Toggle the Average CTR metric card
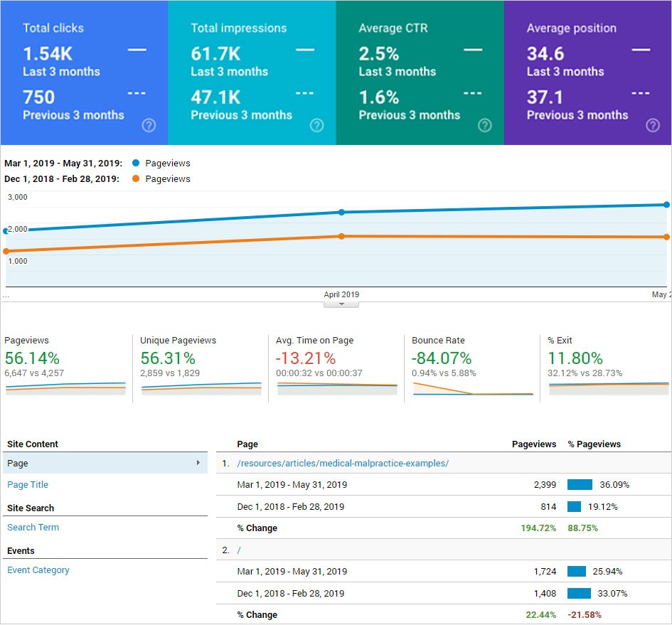Viewport: 672px width, 625px height. click(420, 73)
